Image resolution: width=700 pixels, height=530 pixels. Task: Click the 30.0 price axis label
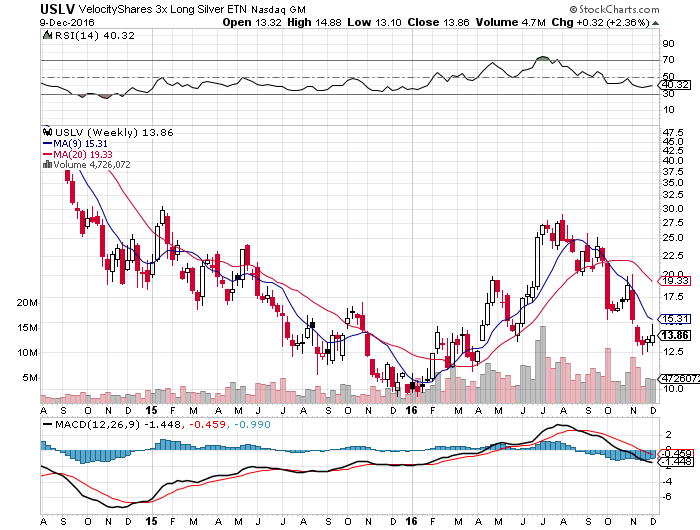(673, 209)
